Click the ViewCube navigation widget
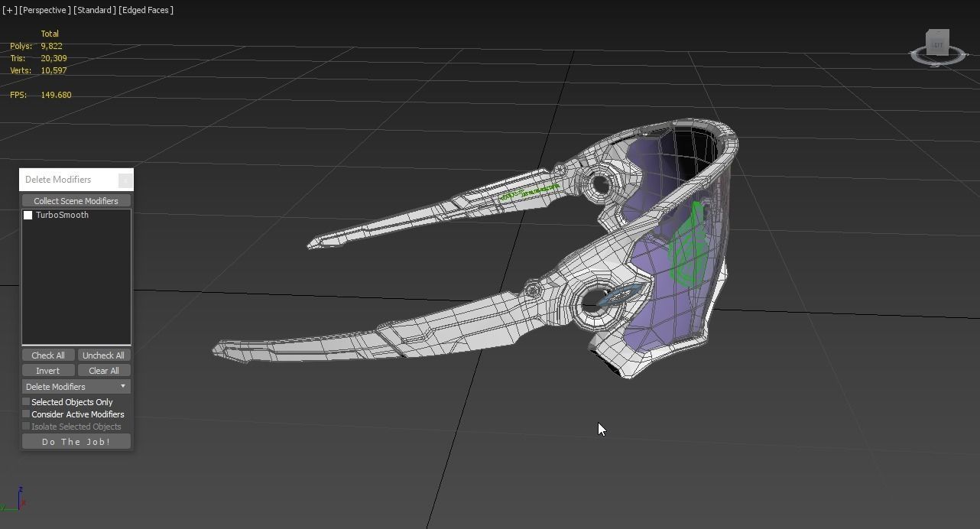Screen dimensions: 980x529 pos(938,47)
